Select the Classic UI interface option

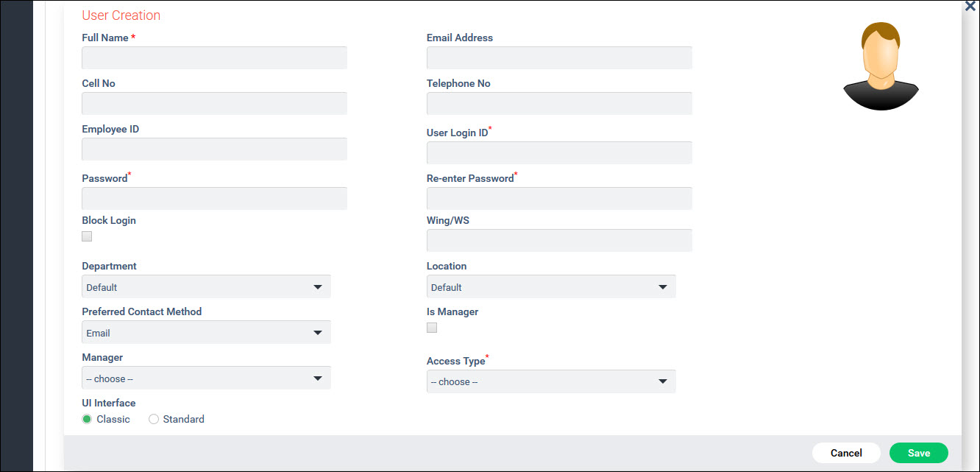[87, 419]
